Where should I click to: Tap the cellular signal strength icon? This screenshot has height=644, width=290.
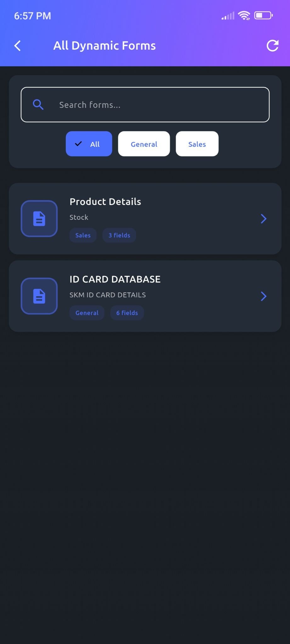tap(228, 16)
